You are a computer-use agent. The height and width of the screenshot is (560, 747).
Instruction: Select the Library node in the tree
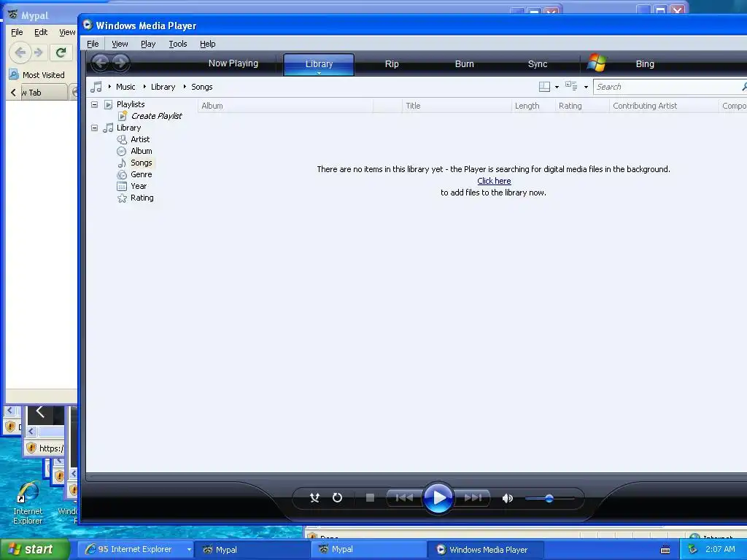tap(128, 128)
